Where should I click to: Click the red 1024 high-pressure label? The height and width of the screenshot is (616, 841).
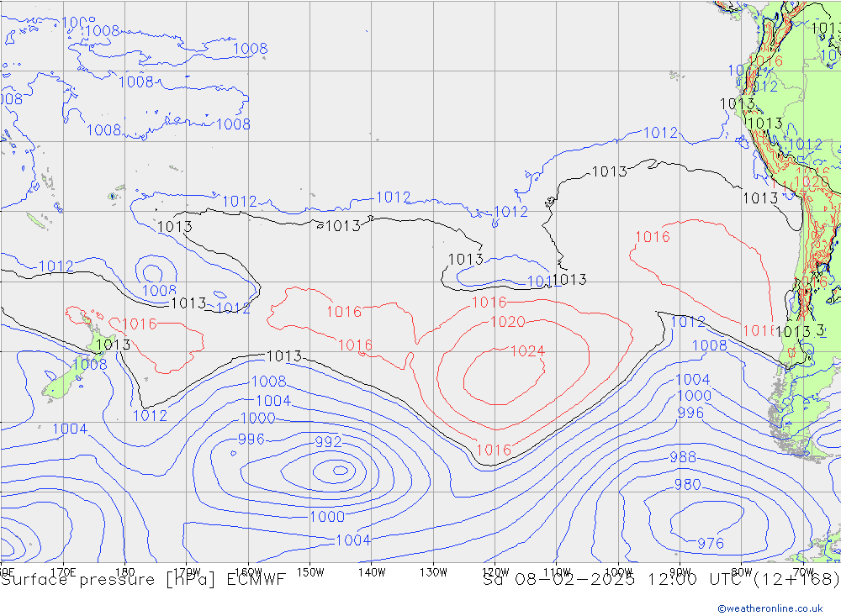click(527, 351)
